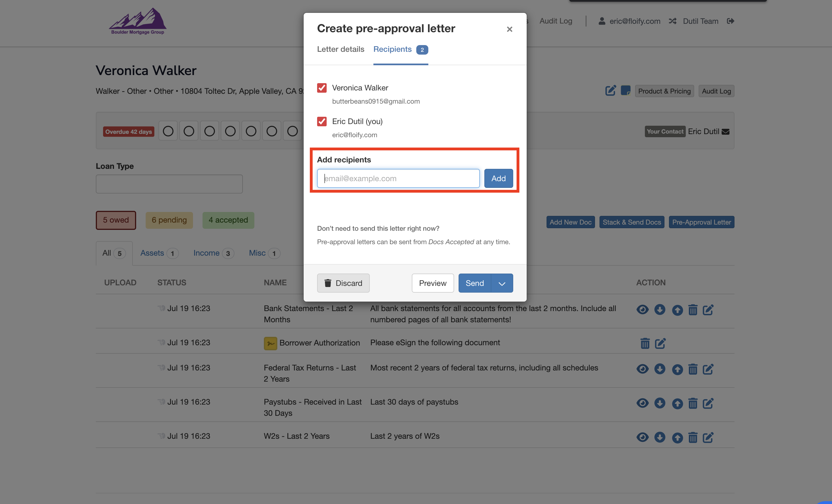Click envelope icon next to Eric Dutil
This screenshot has width=832, height=504.
(726, 132)
